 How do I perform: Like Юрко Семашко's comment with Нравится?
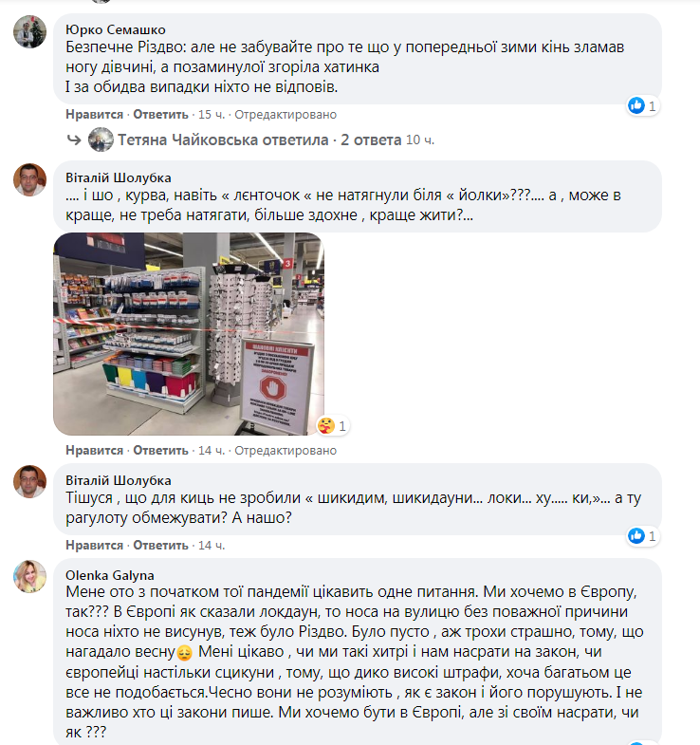tap(95, 115)
